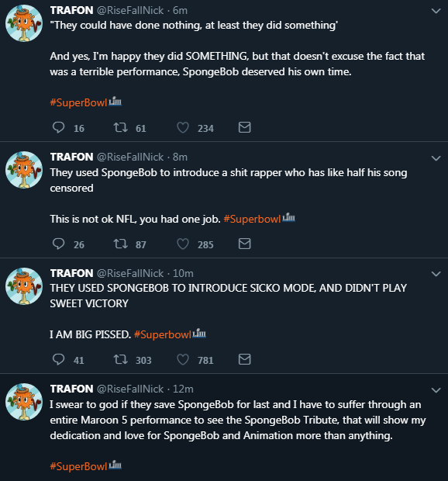
Task: Open @RiseFallNick handle on the 12m tweet
Action: coord(130,389)
